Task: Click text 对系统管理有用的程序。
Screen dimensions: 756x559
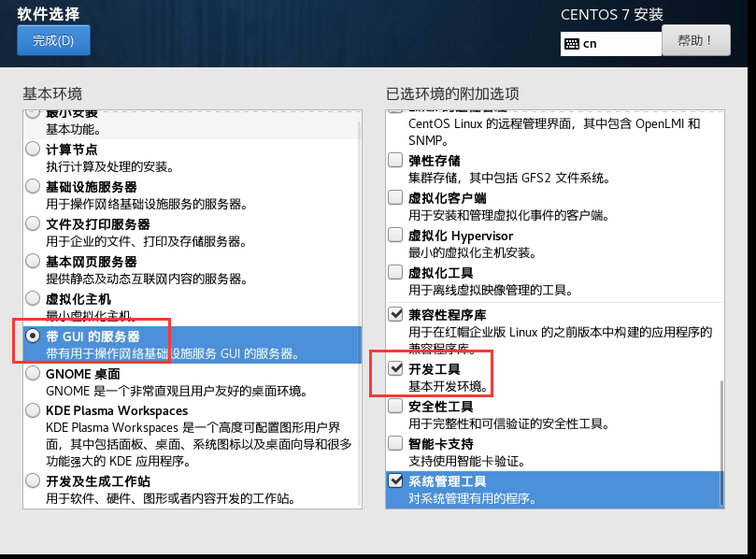Action: (x=473, y=499)
